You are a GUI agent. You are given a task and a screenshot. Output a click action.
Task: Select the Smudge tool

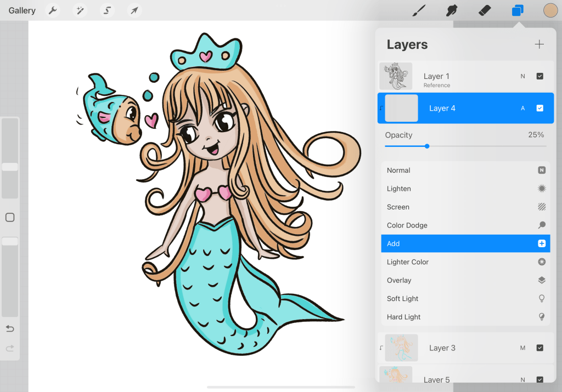(452, 10)
